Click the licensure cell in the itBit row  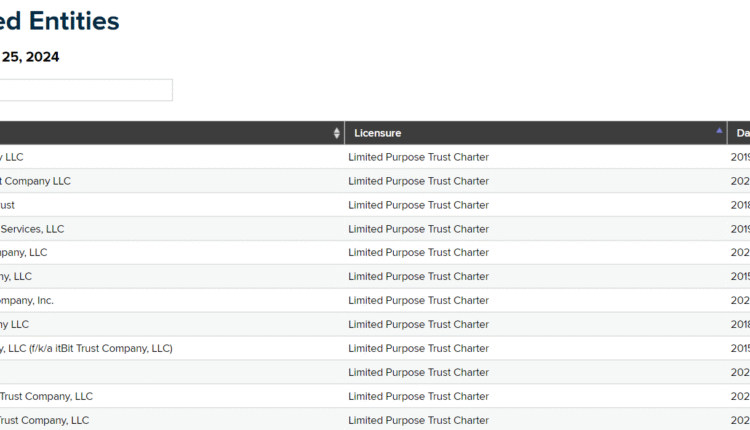[x=418, y=348]
